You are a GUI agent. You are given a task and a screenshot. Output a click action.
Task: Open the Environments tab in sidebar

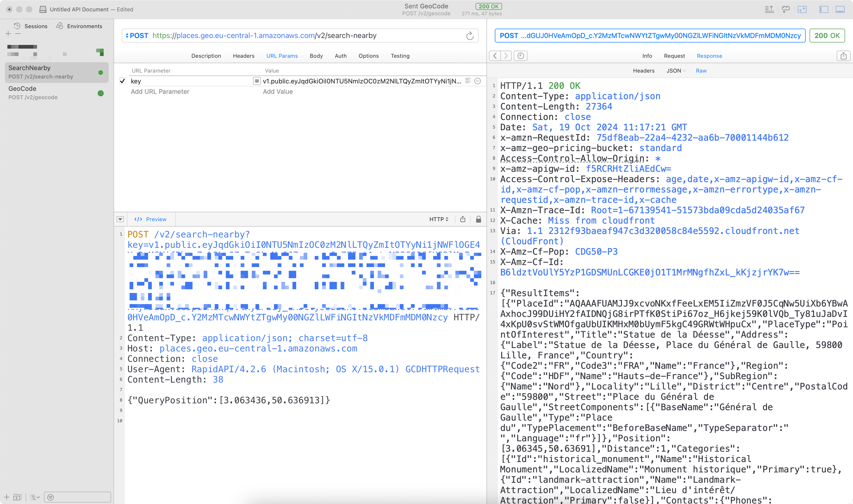click(79, 26)
